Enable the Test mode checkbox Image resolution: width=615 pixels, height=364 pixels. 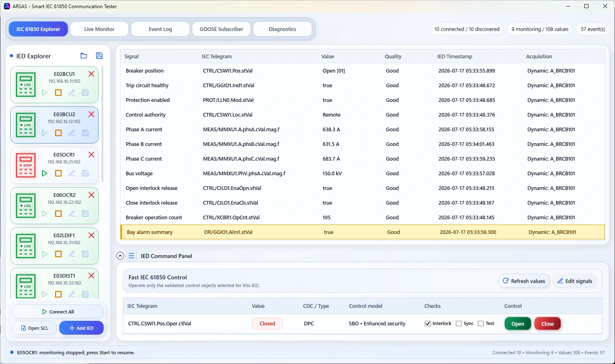pyautogui.click(x=481, y=324)
